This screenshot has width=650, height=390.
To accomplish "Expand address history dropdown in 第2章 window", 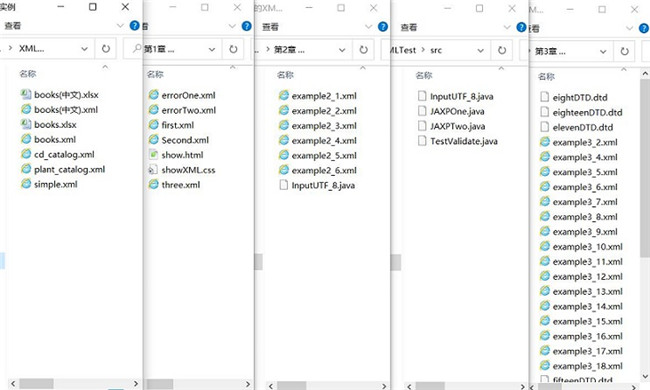I will (342, 50).
